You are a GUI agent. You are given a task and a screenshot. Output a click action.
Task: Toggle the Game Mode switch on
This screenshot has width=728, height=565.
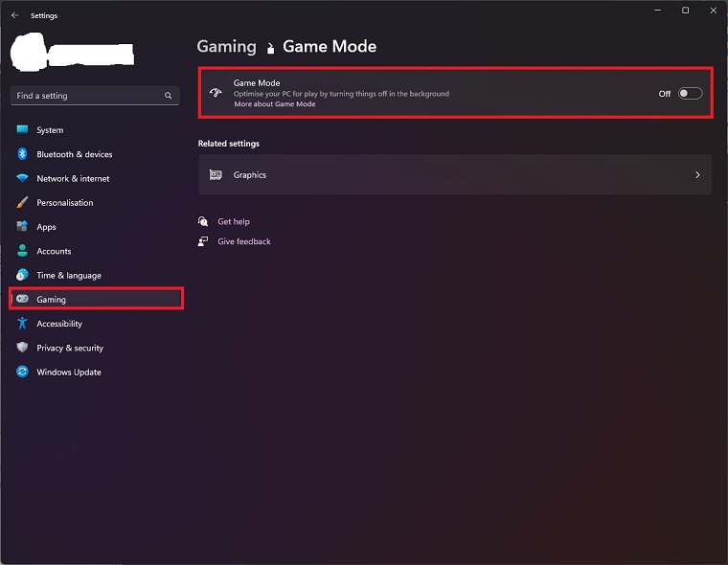tap(690, 94)
